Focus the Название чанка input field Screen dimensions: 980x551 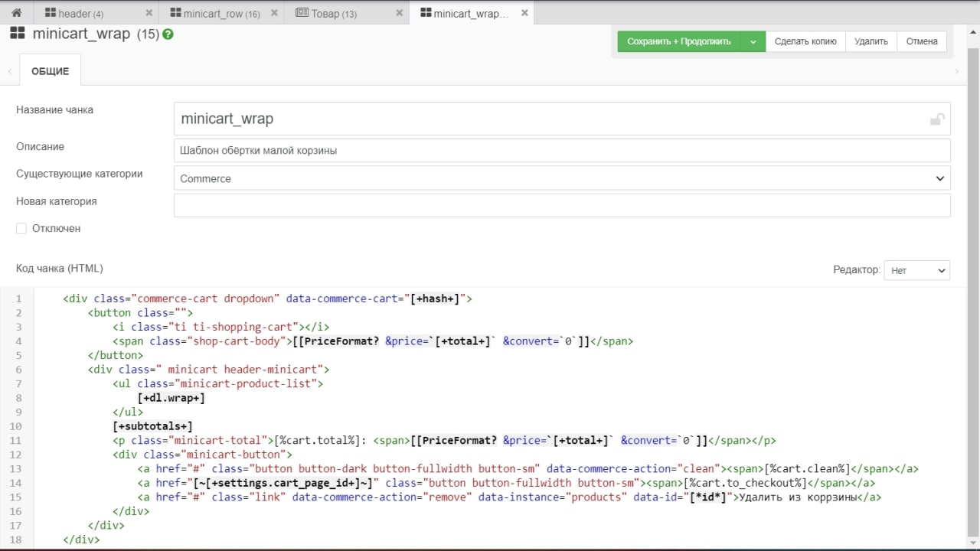(562, 119)
